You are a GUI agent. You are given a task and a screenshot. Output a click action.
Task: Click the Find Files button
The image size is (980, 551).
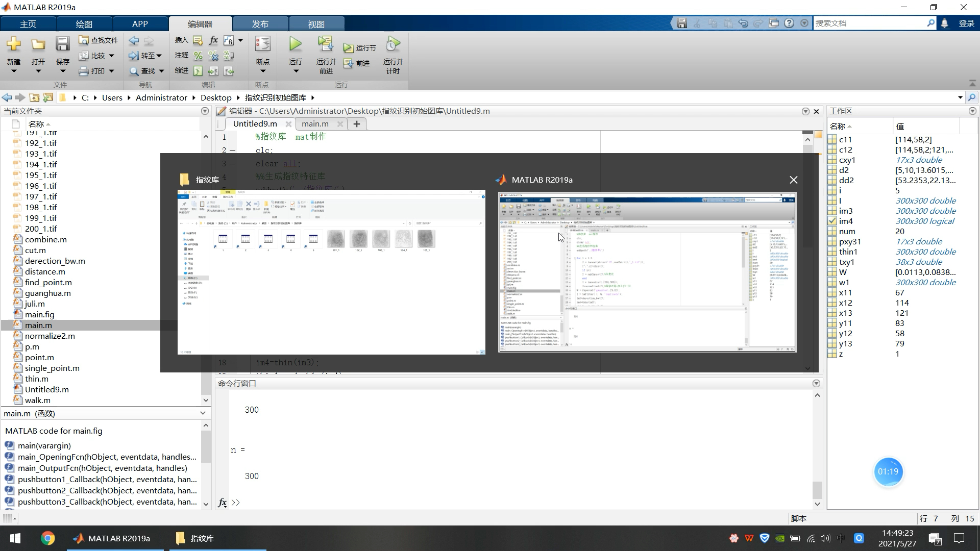pyautogui.click(x=99, y=40)
